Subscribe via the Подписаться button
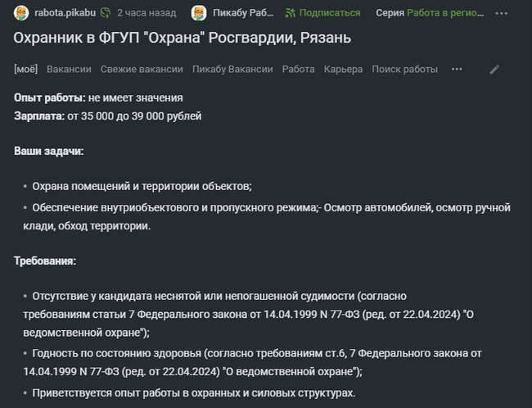 tap(329, 13)
